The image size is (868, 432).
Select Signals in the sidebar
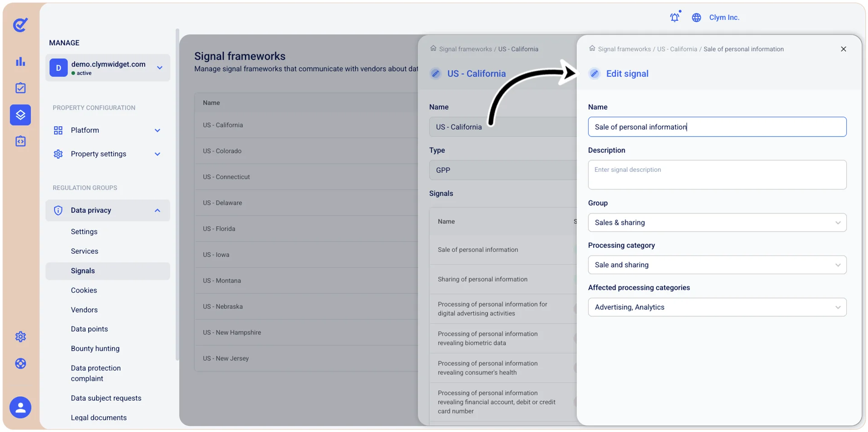[x=108, y=271]
